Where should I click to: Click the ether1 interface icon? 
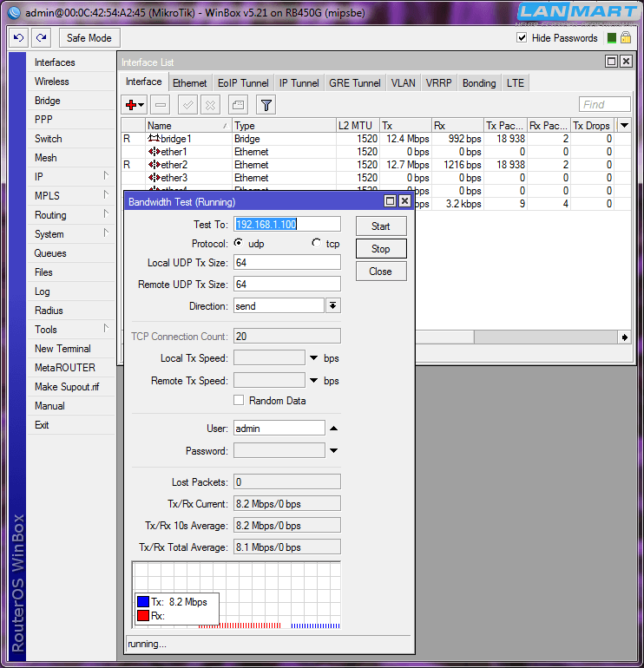coord(154,152)
